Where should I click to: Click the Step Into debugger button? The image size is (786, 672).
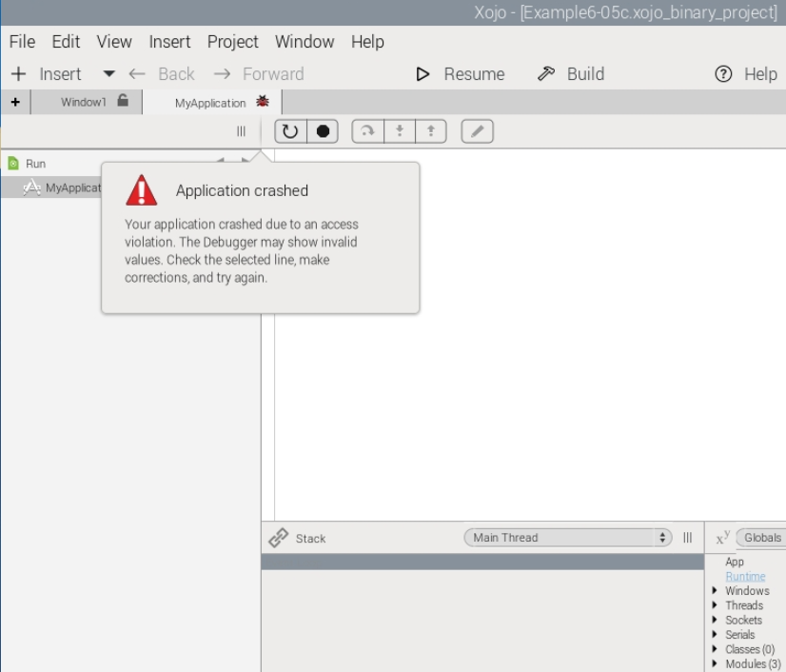coord(400,131)
